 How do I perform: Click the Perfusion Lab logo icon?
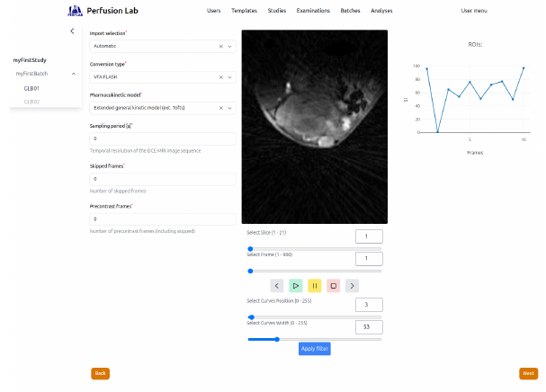[x=75, y=11]
